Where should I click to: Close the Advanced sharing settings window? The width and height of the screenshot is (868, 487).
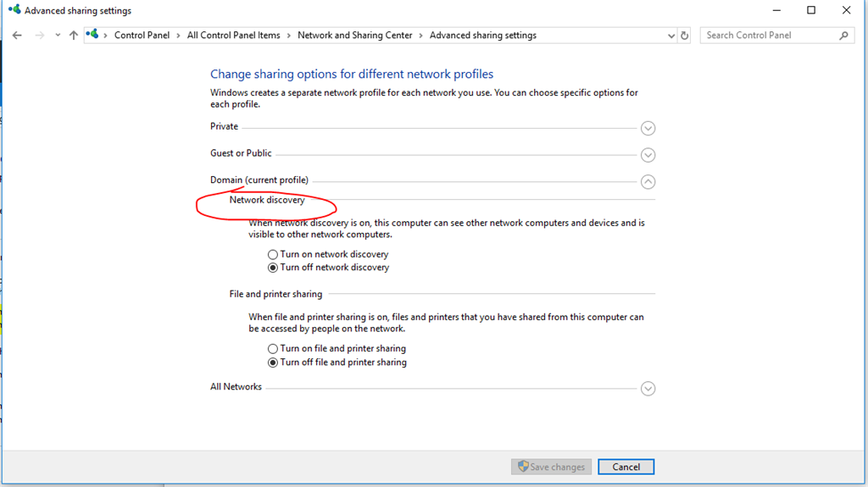coord(847,10)
